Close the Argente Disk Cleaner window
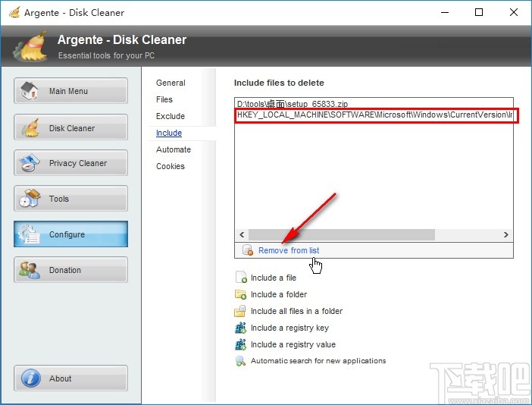The image size is (532, 405). click(x=513, y=13)
